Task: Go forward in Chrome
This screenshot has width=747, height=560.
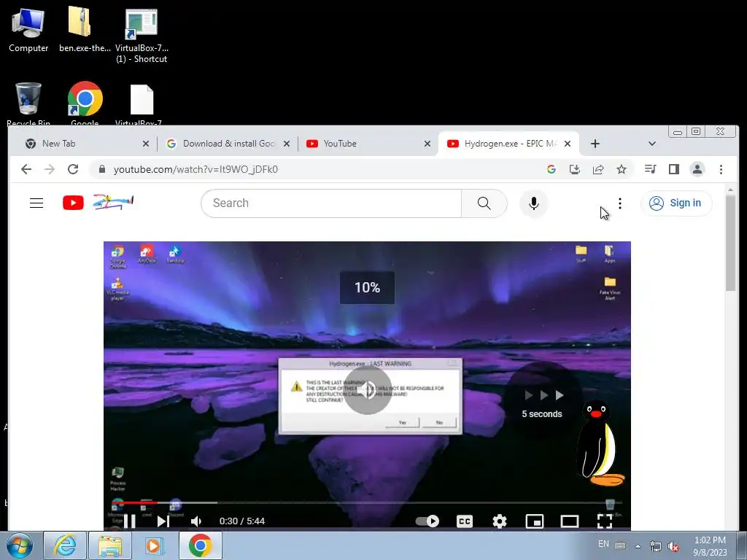Action: 50,169
